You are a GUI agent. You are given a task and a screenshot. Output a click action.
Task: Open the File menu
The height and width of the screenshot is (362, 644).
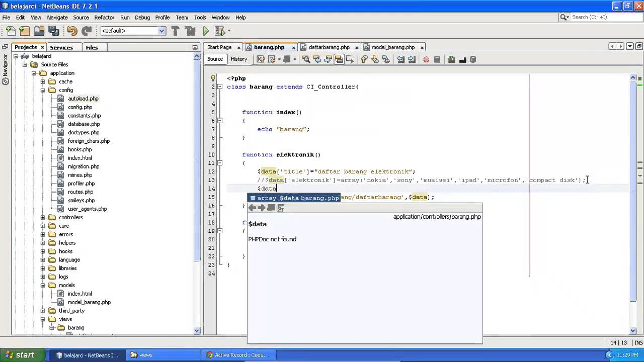7,17
